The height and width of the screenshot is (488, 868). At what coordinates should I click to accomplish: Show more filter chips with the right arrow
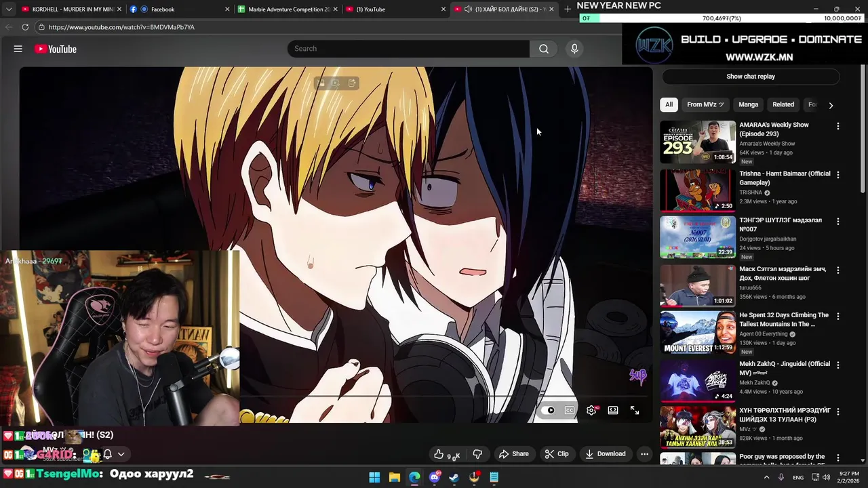click(x=831, y=105)
